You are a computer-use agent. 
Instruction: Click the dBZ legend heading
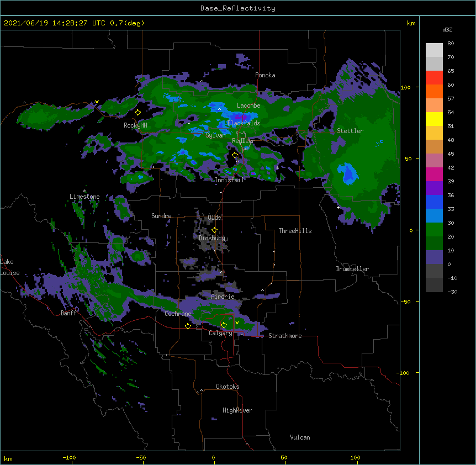tap(447, 30)
